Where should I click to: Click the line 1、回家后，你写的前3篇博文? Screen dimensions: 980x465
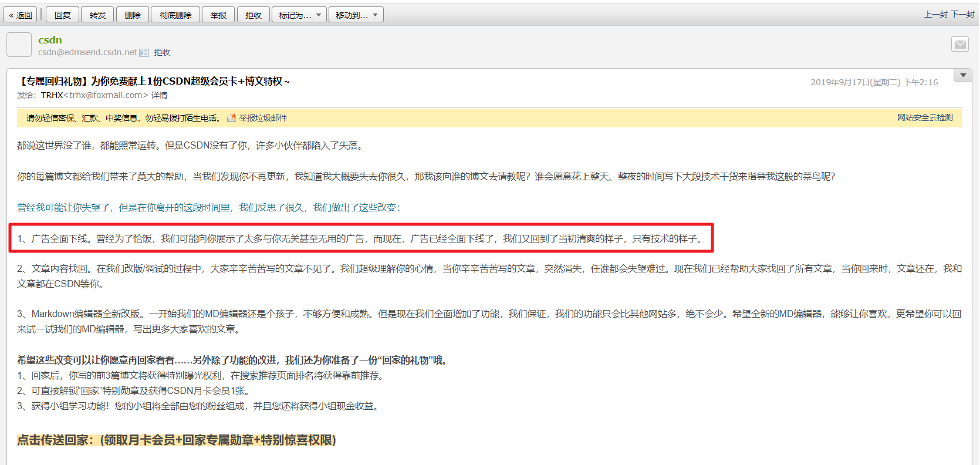click(202, 375)
